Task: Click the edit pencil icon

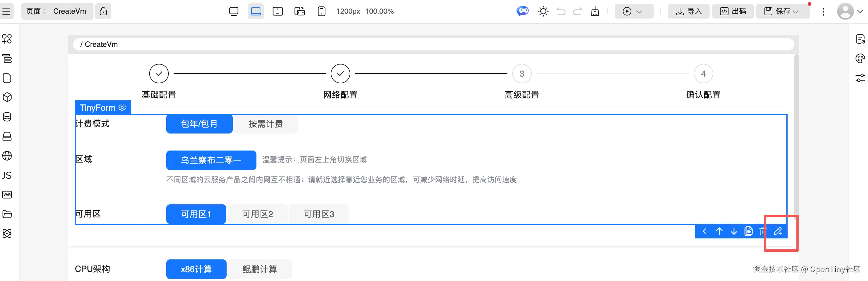Action: click(x=778, y=231)
